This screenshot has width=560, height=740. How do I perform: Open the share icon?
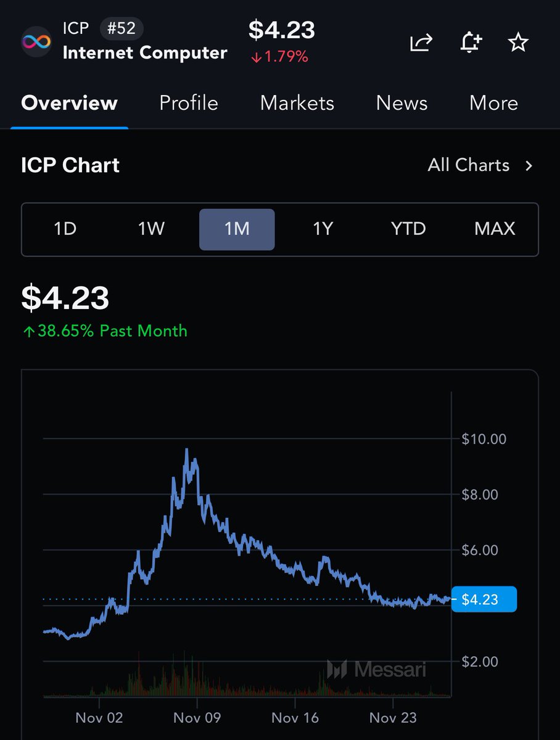421,43
